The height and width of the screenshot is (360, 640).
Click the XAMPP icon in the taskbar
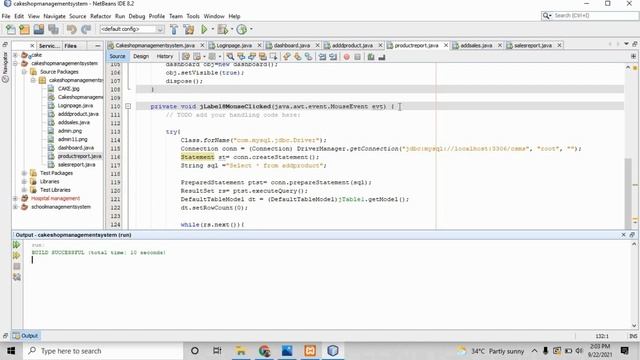[310, 351]
